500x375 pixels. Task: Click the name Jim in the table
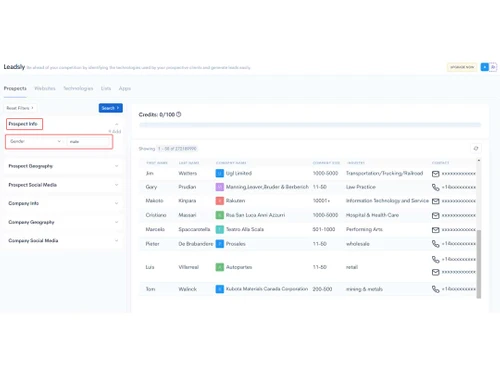click(x=150, y=173)
